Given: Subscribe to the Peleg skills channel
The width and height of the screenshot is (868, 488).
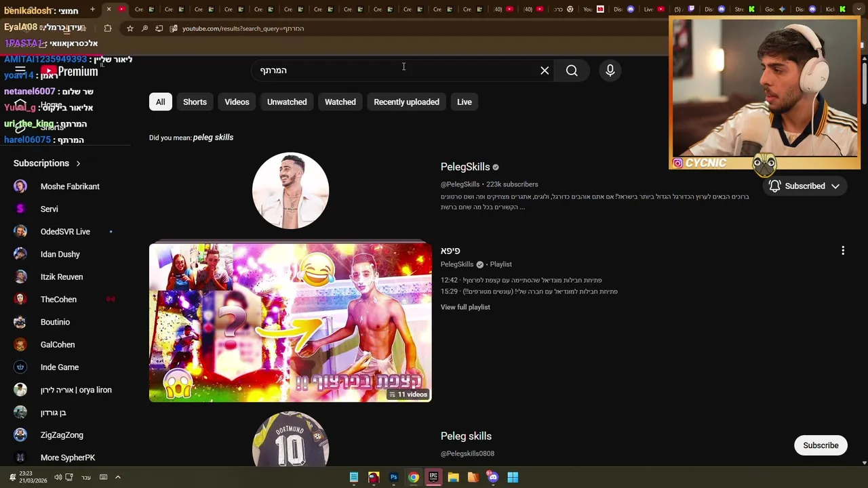Looking at the screenshot, I should [x=821, y=445].
